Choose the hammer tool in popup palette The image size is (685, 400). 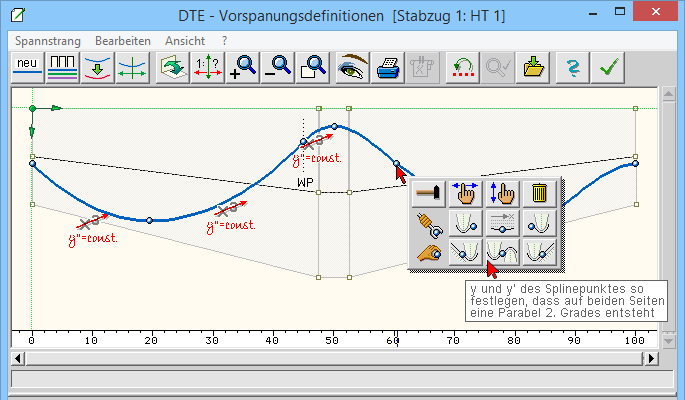click(430, 193)
